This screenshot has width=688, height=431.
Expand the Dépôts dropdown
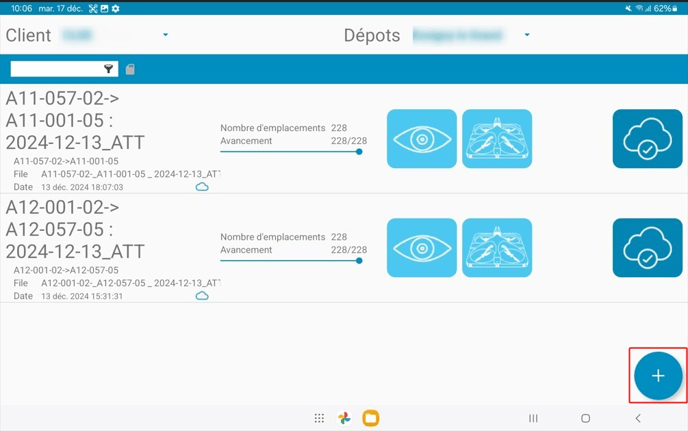(x=527, y=35)
